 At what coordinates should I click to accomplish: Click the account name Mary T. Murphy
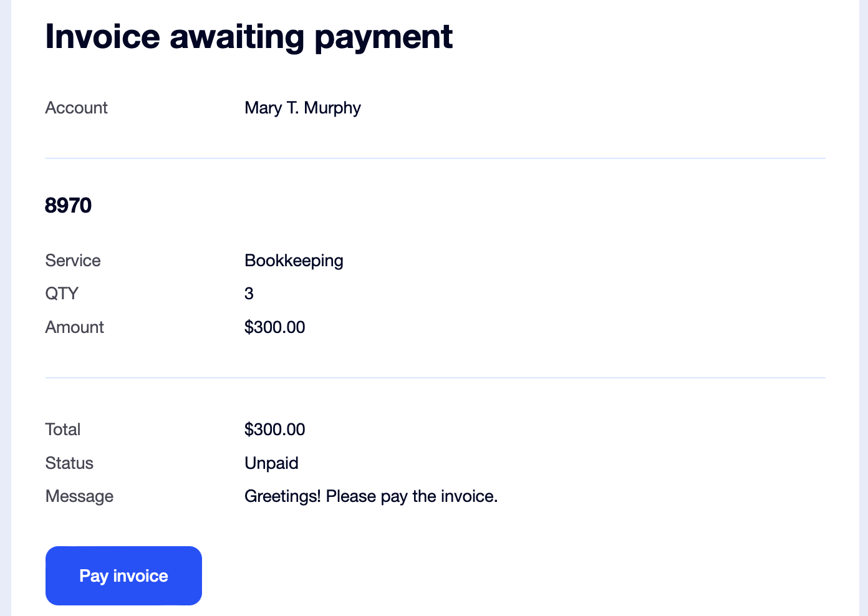click(x=302, y=108)
